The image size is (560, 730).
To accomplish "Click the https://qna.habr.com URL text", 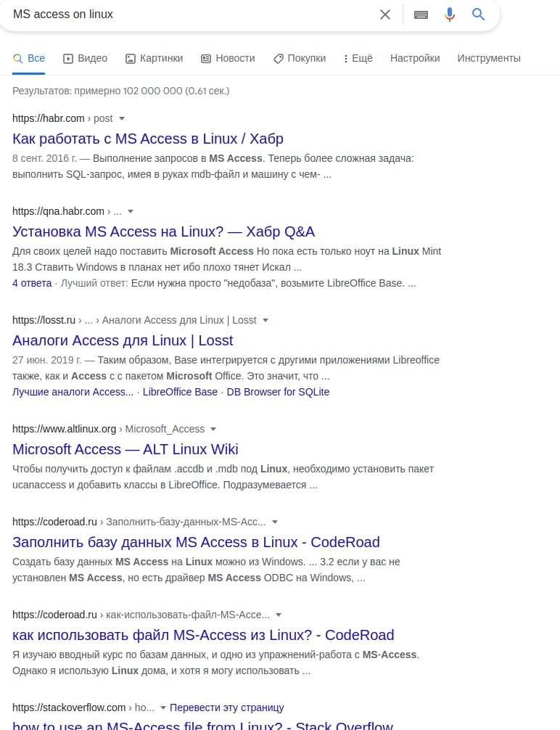I will point(58,211).
